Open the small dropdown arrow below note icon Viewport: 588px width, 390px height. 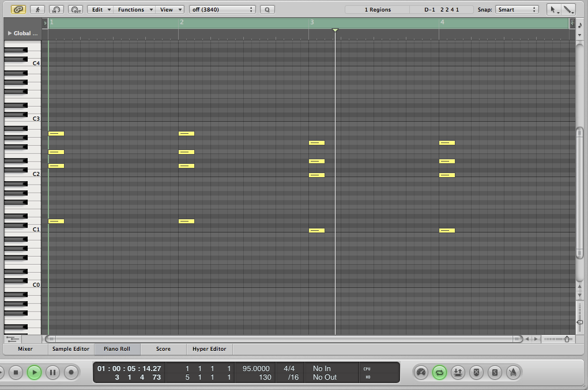coord(580,35)
